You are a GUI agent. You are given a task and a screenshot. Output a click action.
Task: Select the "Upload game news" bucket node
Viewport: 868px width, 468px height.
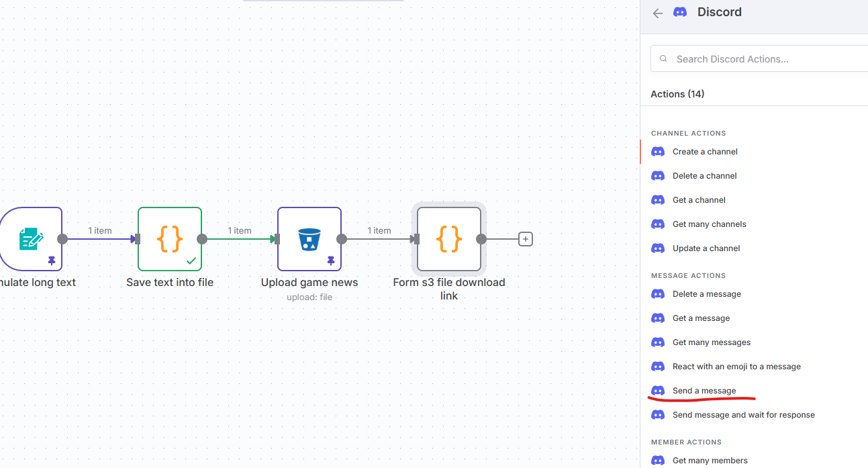pyautogui.click(x=309, y=238)
